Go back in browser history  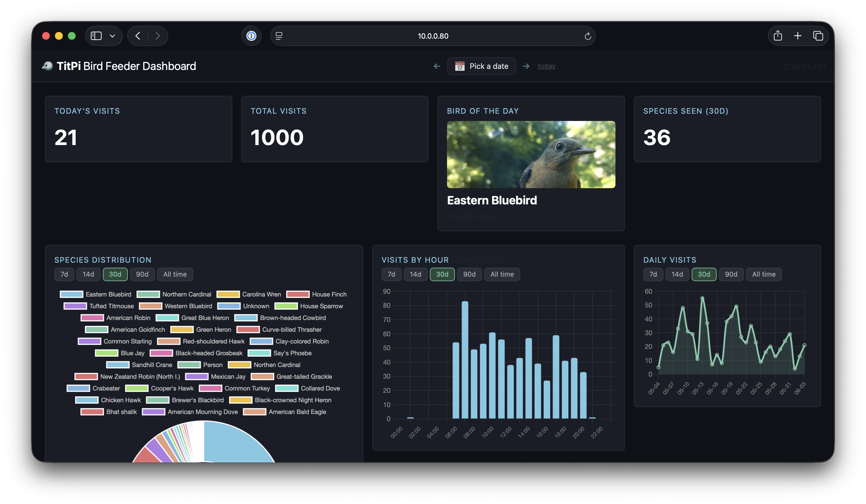[x=138, y=36]
